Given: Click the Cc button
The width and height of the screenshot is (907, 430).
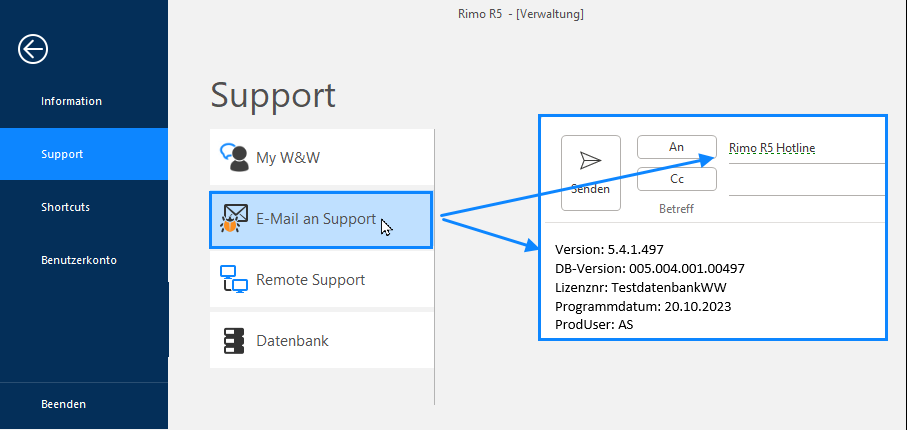Looking at the screenshot, I should (x=677, y=179).
